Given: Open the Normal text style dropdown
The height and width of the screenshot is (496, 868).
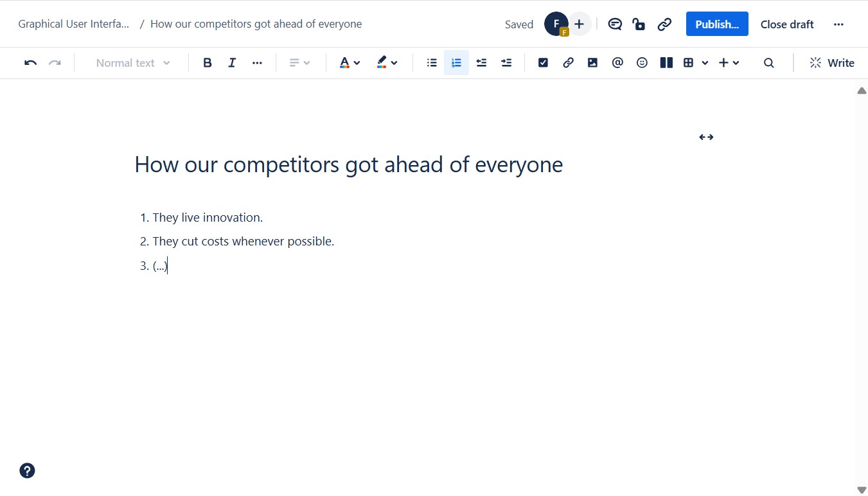Looking at the screenshot, I should 133,63.
